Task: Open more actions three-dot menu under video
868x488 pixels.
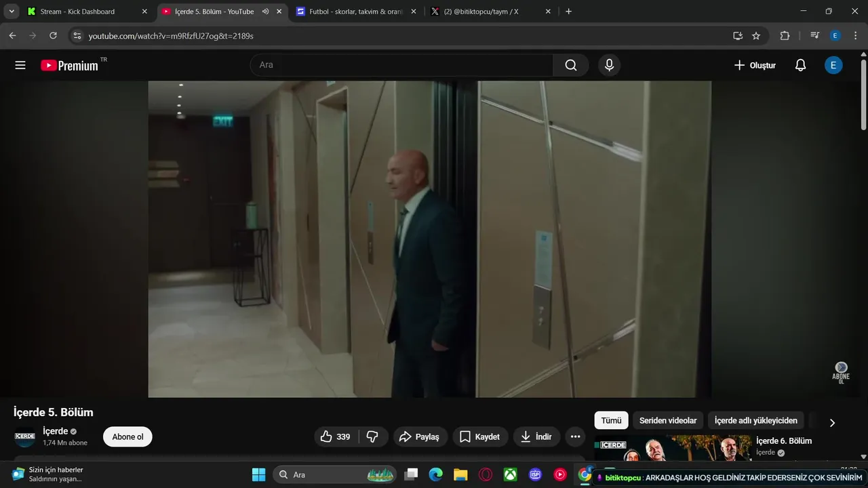Action: [575, 436]
